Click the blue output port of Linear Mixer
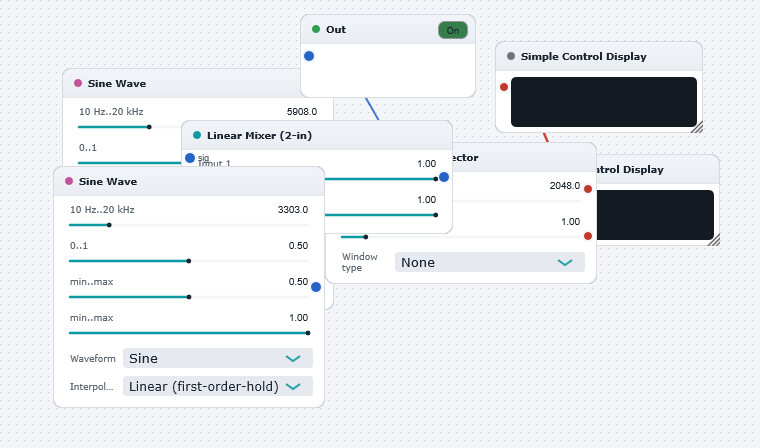This screenshot has height=448, width=760. [444, 177]
